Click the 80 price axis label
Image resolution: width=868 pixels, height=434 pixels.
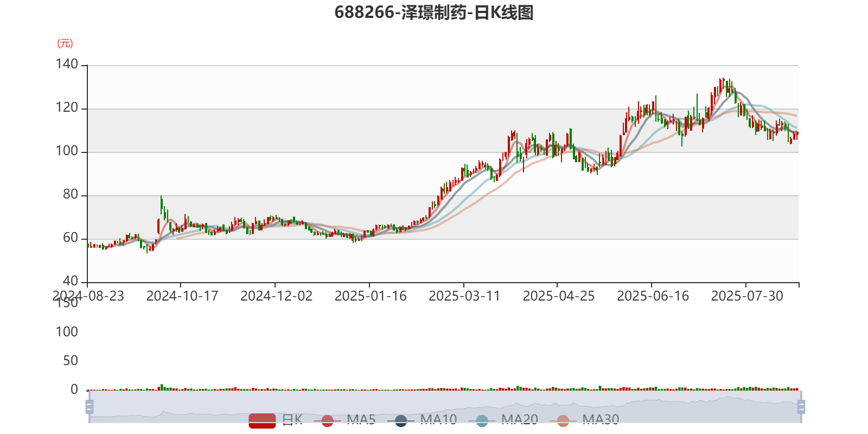point(71,194)
